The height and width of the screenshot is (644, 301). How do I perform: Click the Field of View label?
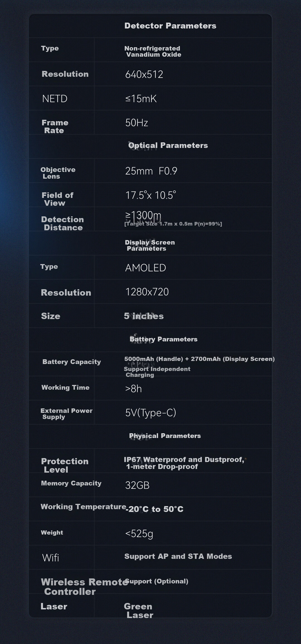pos(57,199)
